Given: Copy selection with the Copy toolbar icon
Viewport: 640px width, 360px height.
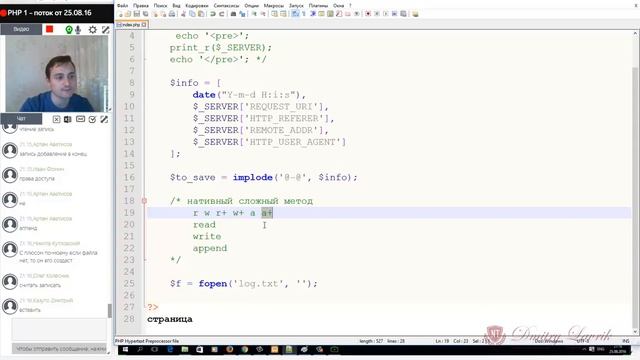Looking at the screenshot, I should coord(193,14).
